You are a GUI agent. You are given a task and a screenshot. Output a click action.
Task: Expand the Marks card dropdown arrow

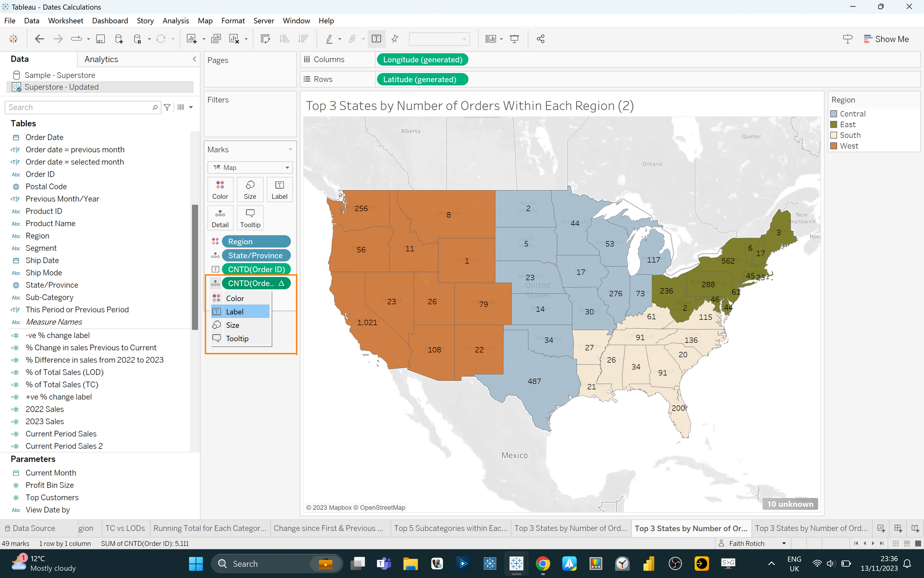pyautogui.click(x=290, y=149)
